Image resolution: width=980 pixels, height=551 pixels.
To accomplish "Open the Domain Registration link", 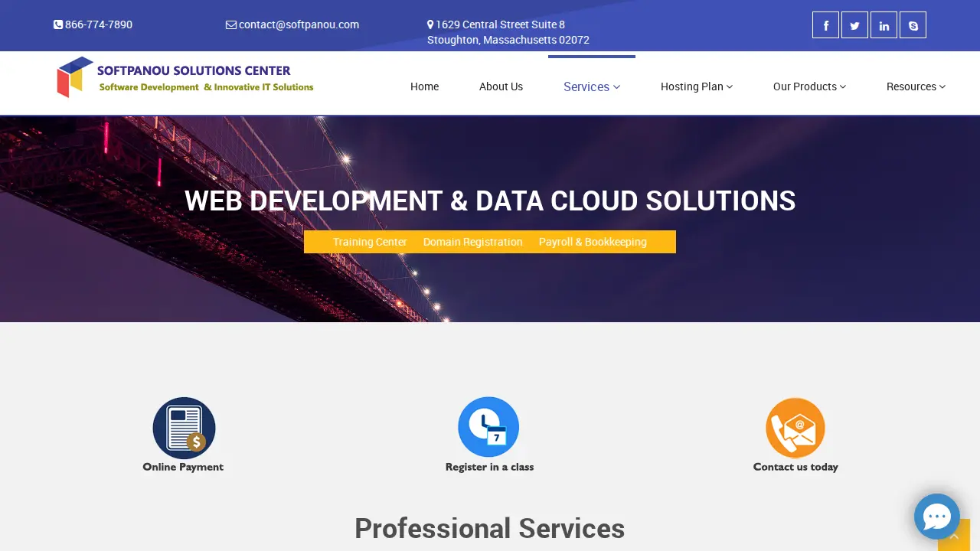I will [473, 242].
